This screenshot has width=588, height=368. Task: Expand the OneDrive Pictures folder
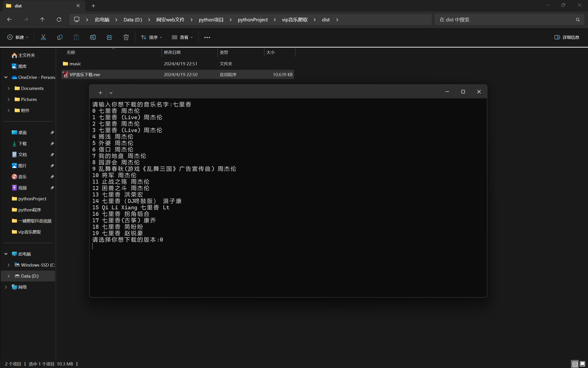(x=8, y=99)
